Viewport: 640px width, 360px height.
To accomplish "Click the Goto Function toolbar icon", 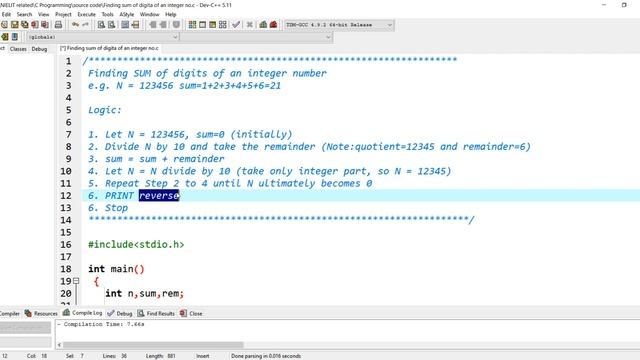I will 125,25.
